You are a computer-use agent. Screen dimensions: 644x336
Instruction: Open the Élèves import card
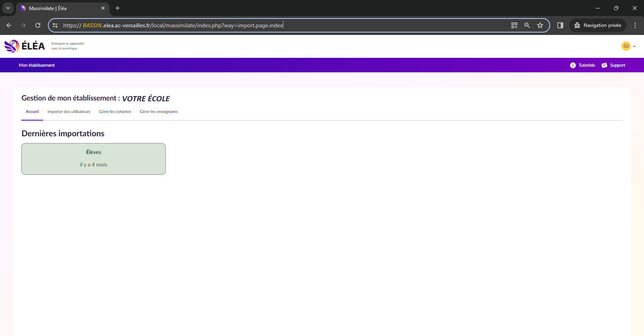point(93,159)
